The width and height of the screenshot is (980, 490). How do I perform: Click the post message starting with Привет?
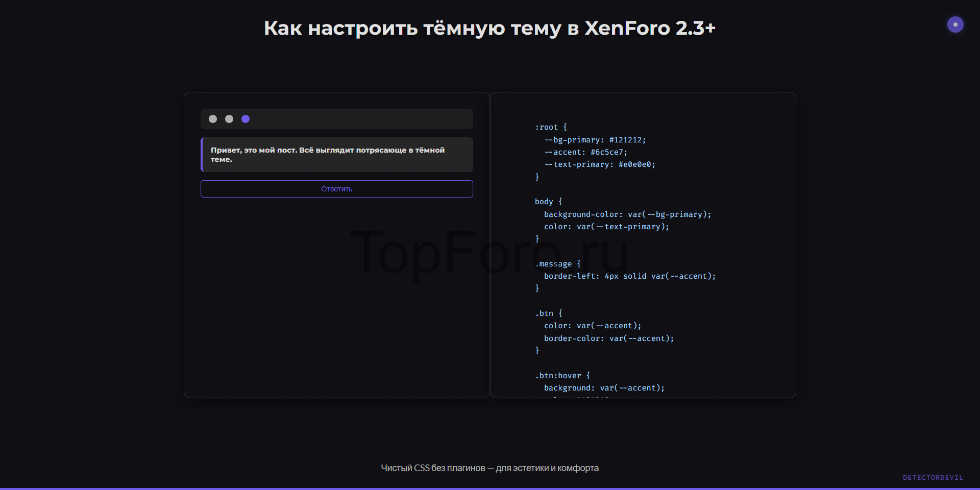pyautogui.click(x=337, y=155)
